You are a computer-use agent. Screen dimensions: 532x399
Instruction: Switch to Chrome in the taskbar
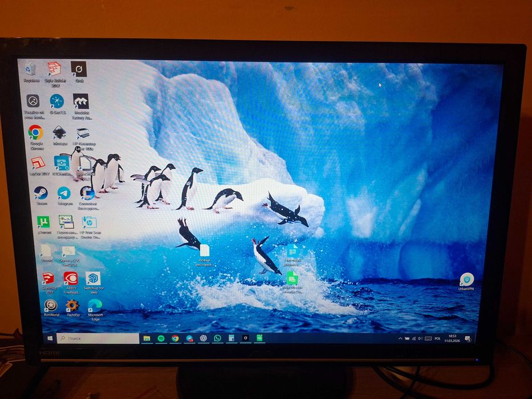click(x=175, y=338)
